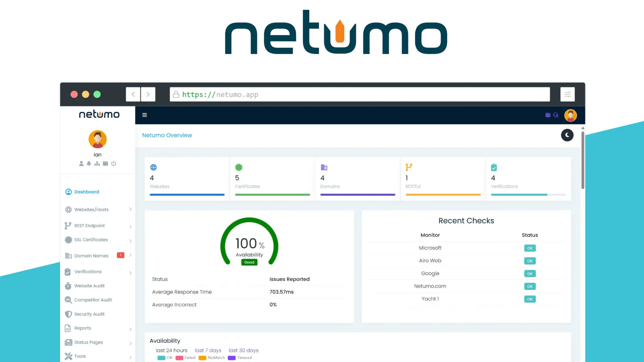Click the Netumo.com monitor row name
Image resolution: width=644 pixels, height=362 pixels.
click(x=430, y=286)
